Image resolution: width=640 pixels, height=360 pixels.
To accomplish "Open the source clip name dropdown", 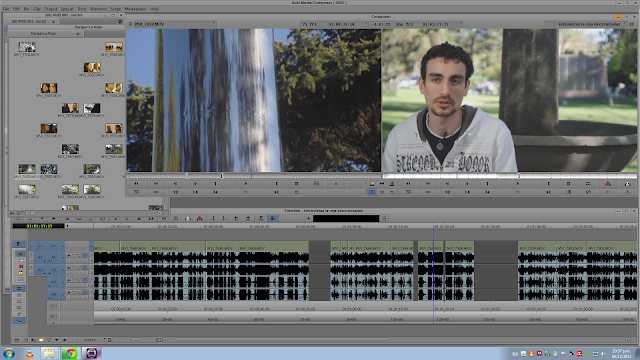I will (x=175, y=24).
